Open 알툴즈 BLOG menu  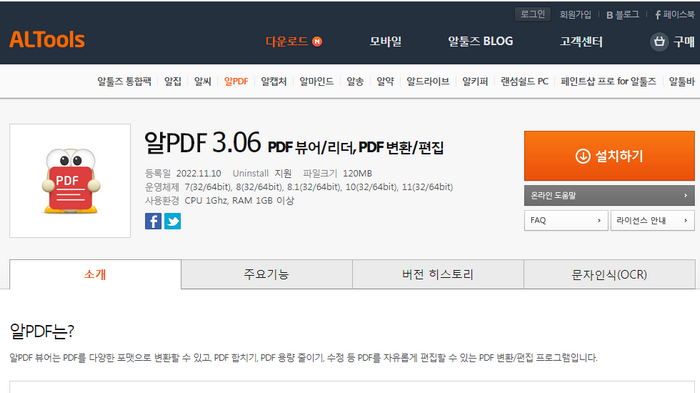pos(480,42)
